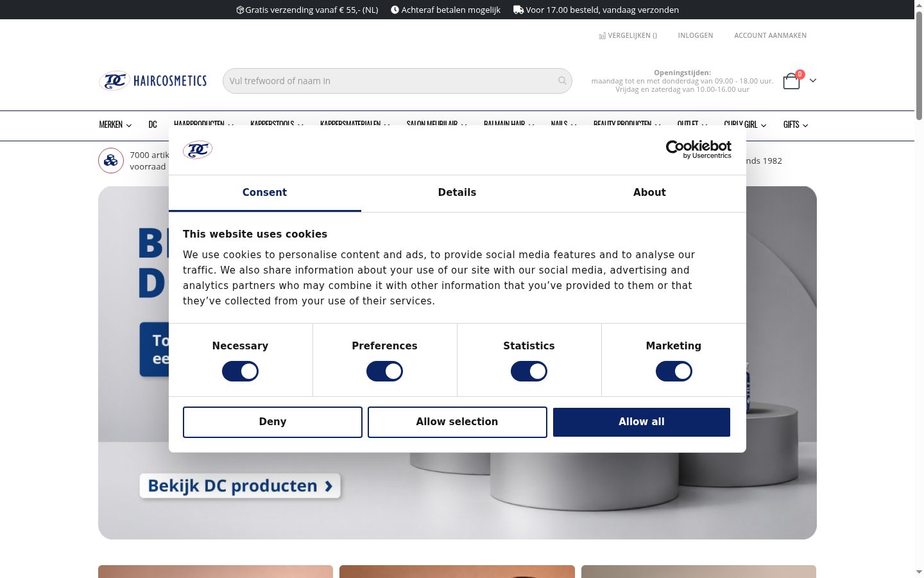Click the DC logo in cookie dialog

pos(198,150)
